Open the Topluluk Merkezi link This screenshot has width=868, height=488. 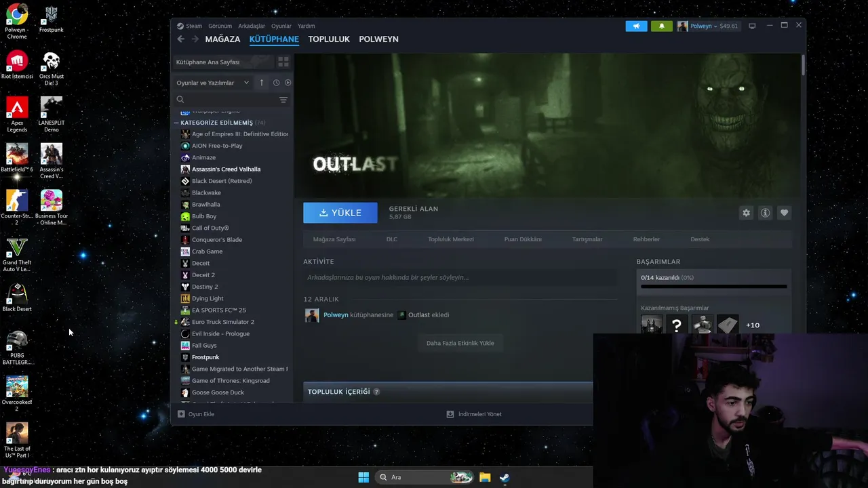click(451, 239)
